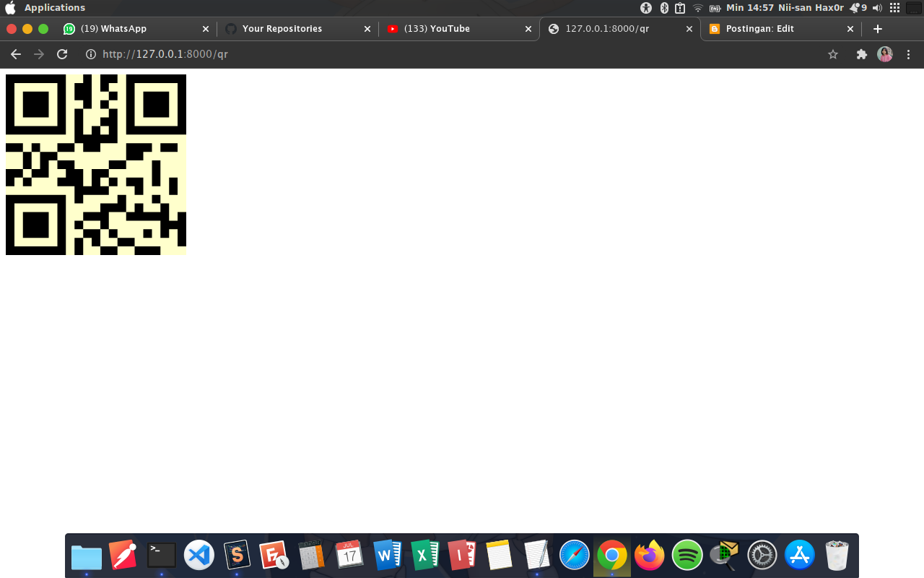Switch to the (133) YouTube tab

pyautogui.click(x=458, y=29)
